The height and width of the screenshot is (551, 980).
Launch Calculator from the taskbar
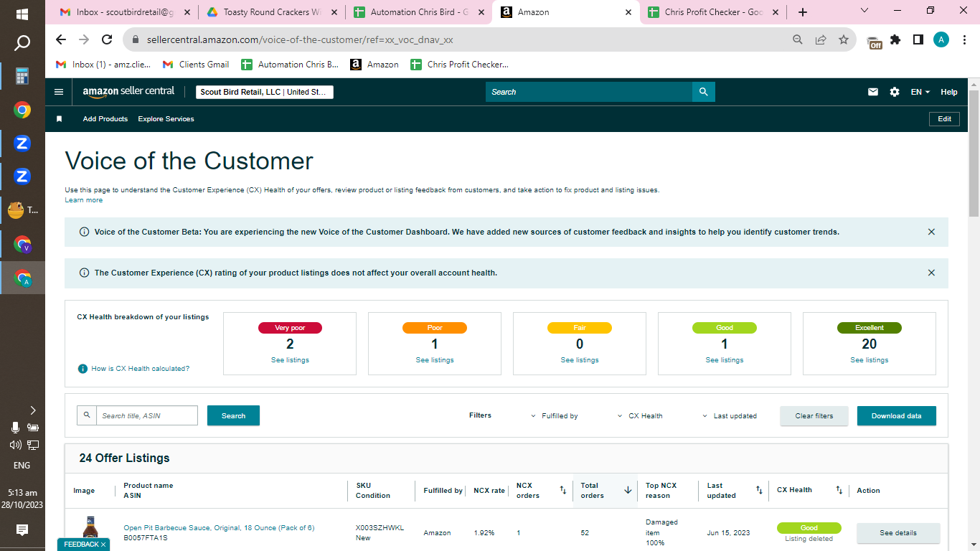click(x=22, y=76)
